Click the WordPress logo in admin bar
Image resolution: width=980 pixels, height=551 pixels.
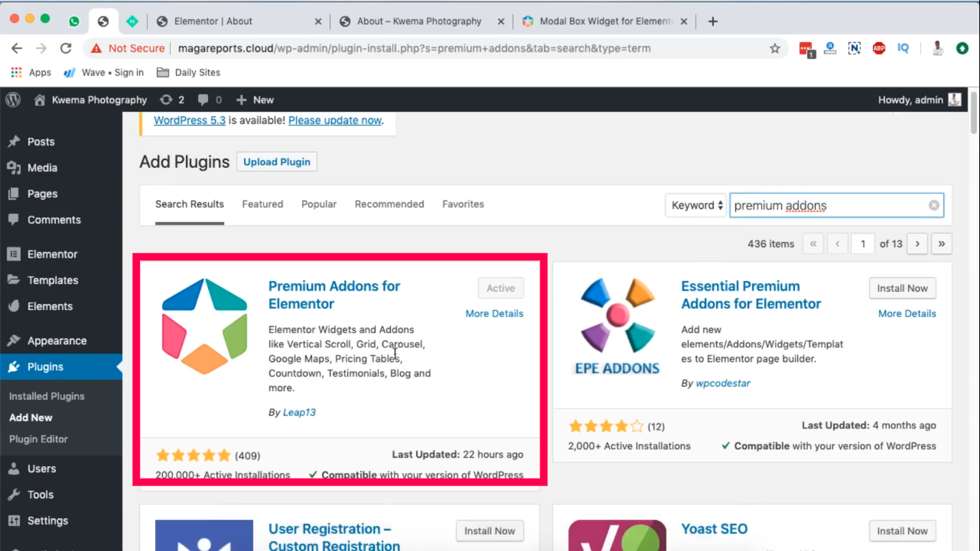(x=13, y=100)
